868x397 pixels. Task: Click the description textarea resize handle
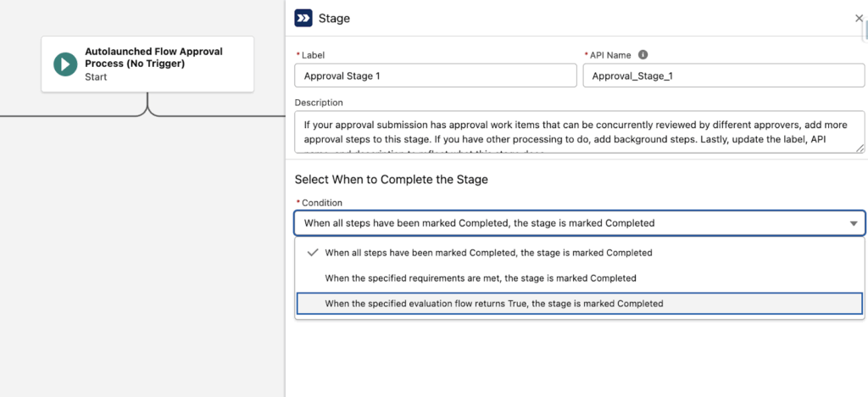[x=860, y=148]
